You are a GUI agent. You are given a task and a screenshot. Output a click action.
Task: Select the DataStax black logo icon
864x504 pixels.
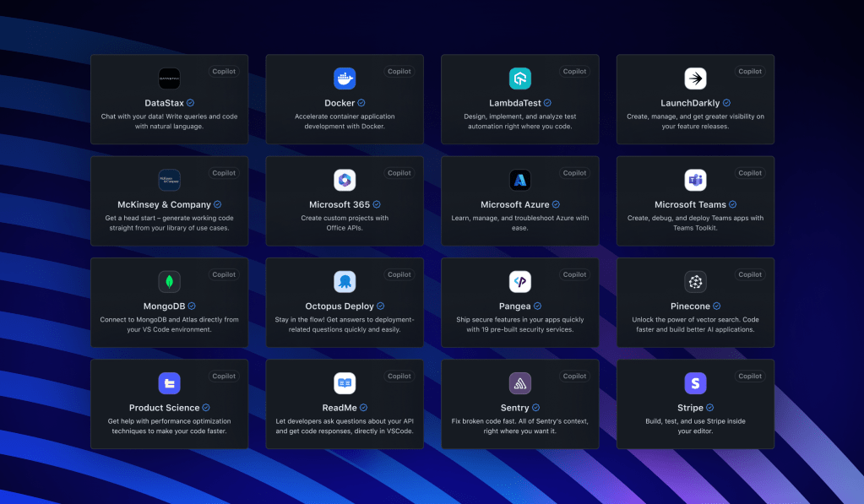coord(169,79)
